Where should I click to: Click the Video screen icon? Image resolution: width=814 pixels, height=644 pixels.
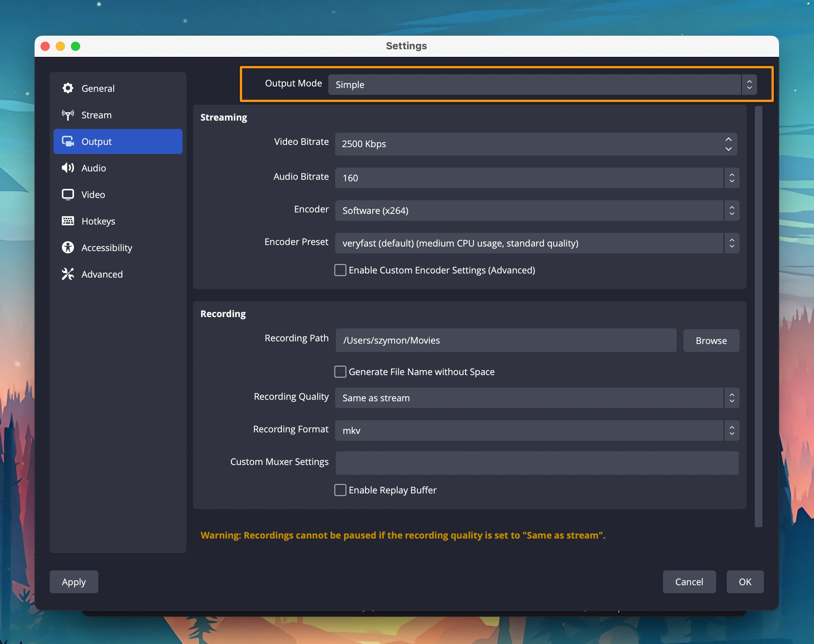click(68, 195)
